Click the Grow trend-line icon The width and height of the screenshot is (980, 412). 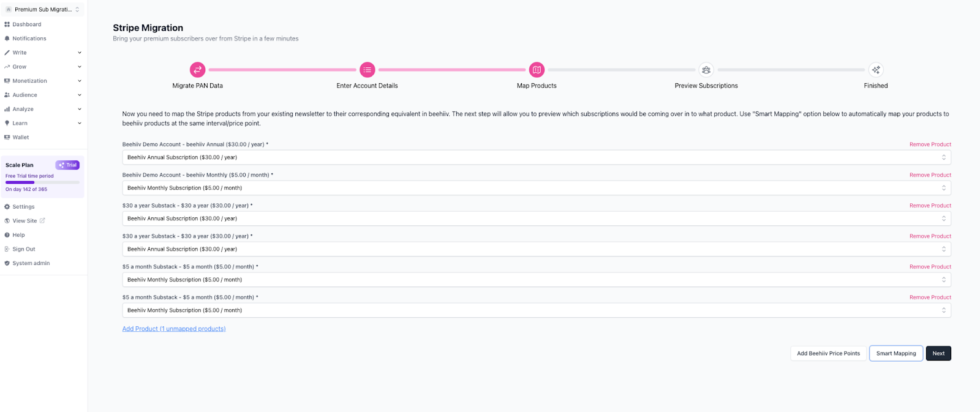(7, 67)
